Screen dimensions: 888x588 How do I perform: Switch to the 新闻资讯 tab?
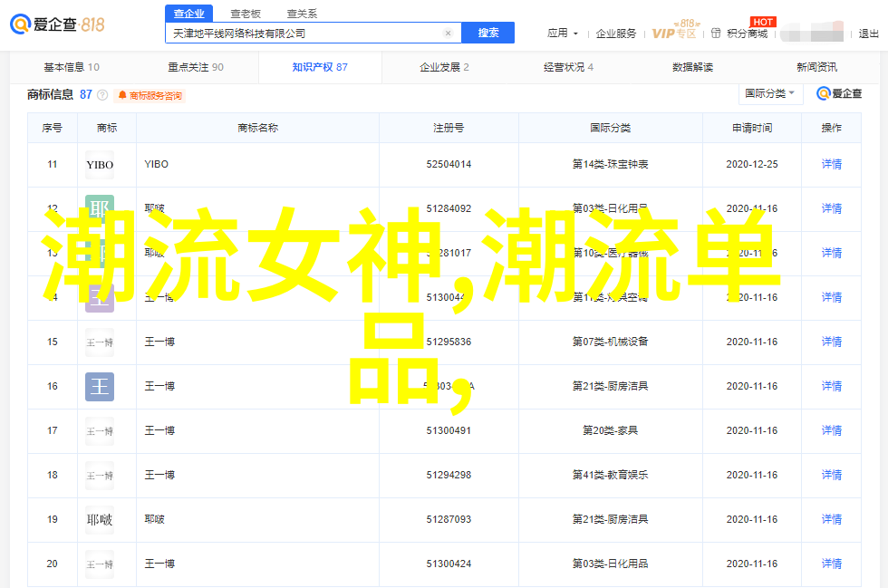[x=816, y=67]
